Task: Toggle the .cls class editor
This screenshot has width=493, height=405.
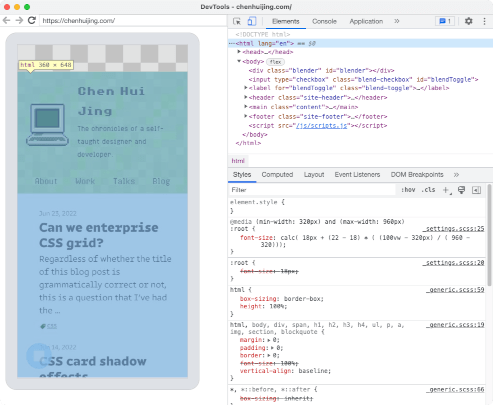Action: coord(428,190)
